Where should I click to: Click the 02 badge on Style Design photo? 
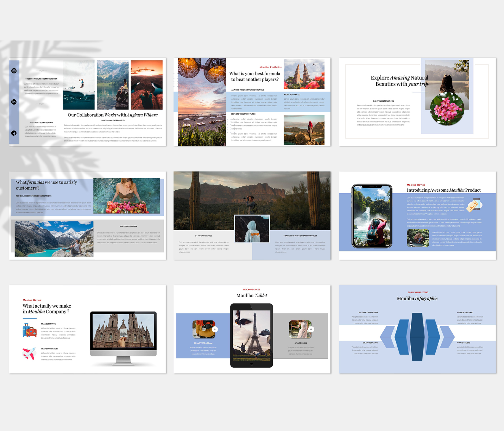[x=311, y=329]
